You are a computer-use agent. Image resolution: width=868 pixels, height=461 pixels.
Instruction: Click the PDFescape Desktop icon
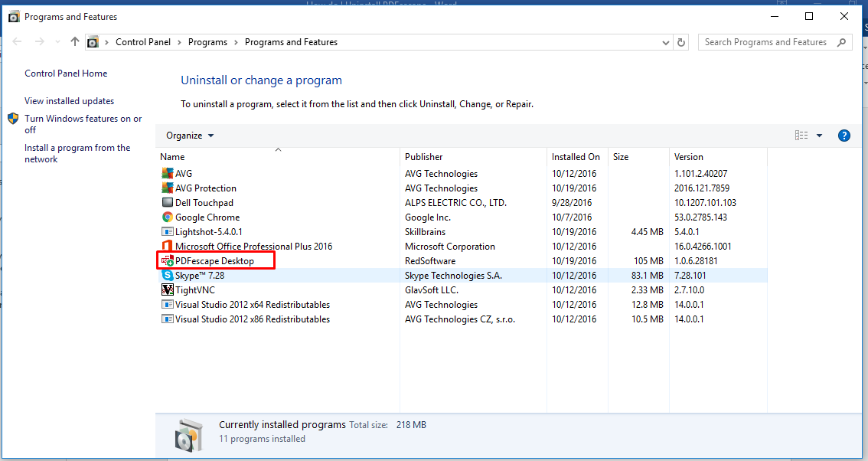167,260
